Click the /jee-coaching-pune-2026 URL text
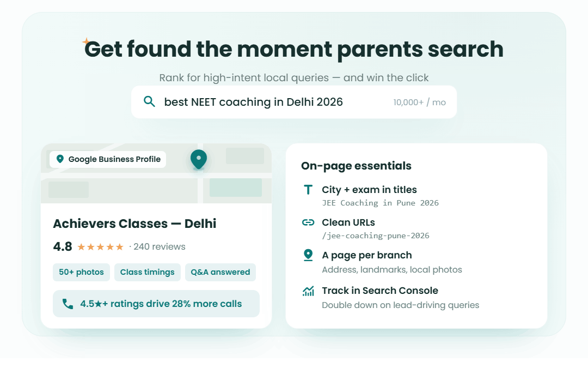The image size is (588, 368). click(376, 236)
